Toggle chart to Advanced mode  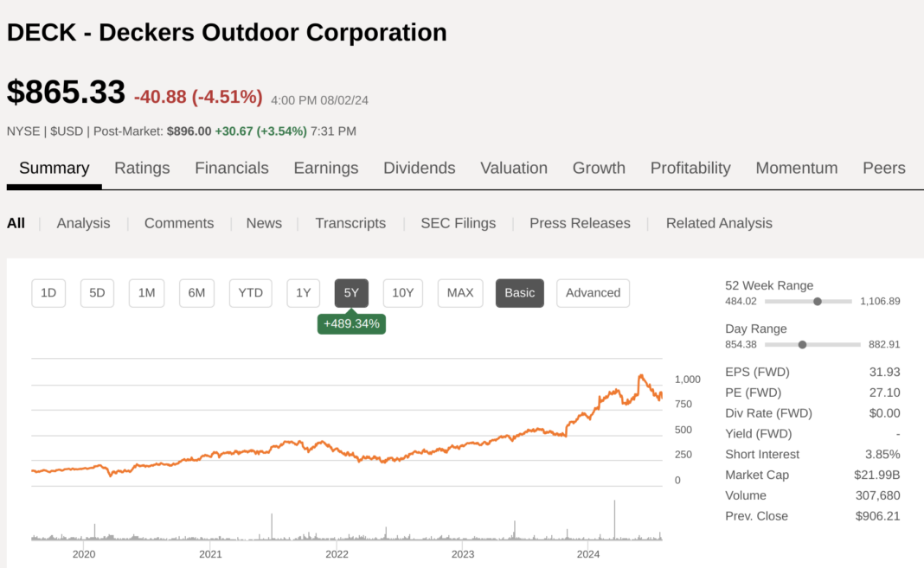[593, 293]
